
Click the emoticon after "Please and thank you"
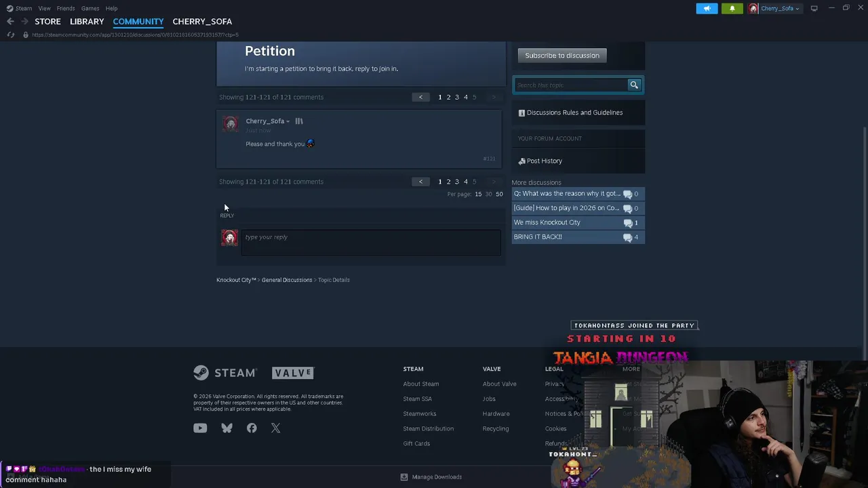[311, 144]
